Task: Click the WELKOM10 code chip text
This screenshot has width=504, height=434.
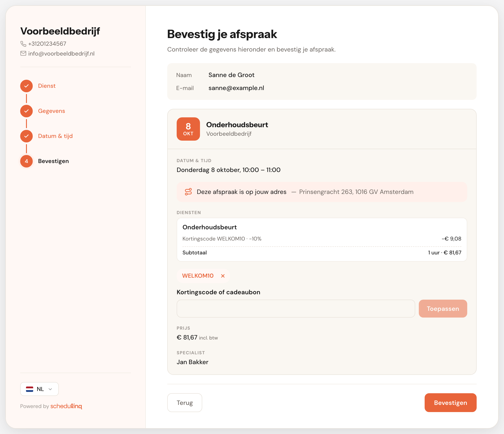Action: 198,276
